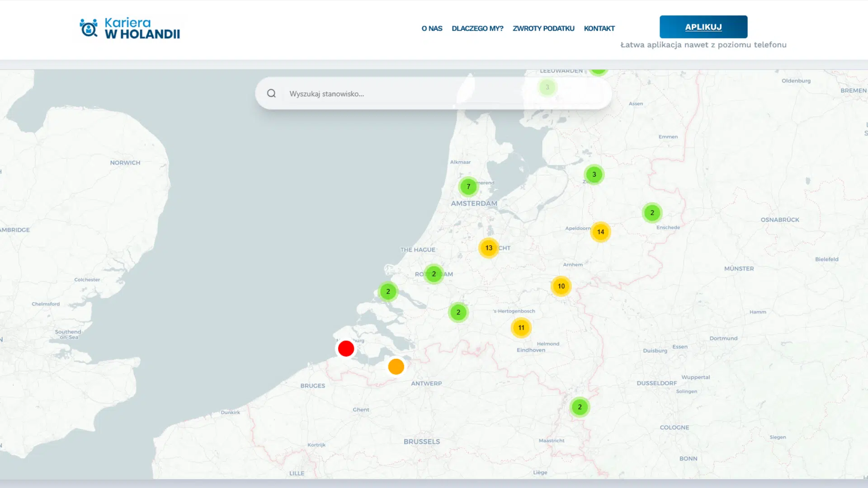Click green cluster 2 west of Rotterdam coast
The width and height of the screenshot is (868, 488).
tap(388, 291)
